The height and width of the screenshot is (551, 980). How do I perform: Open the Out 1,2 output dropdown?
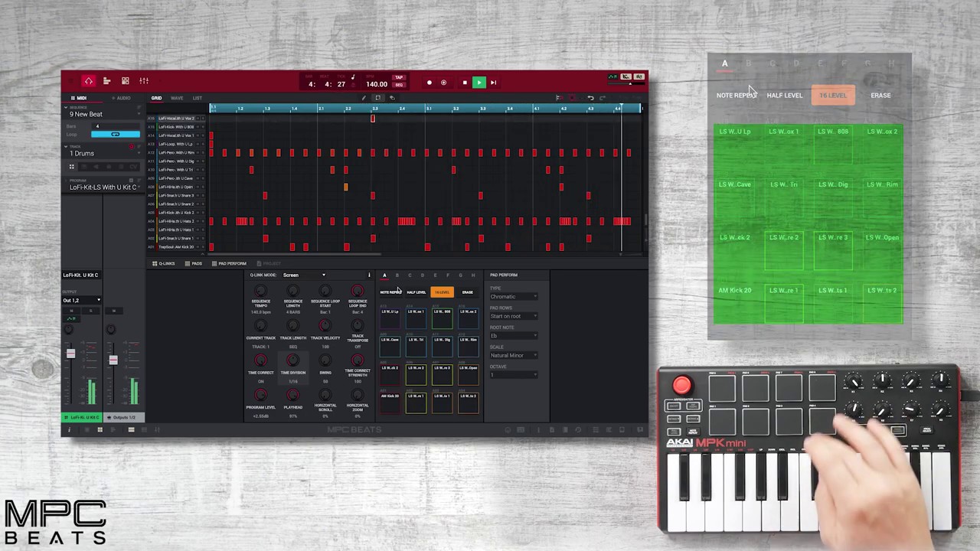(x=82, y=300)
